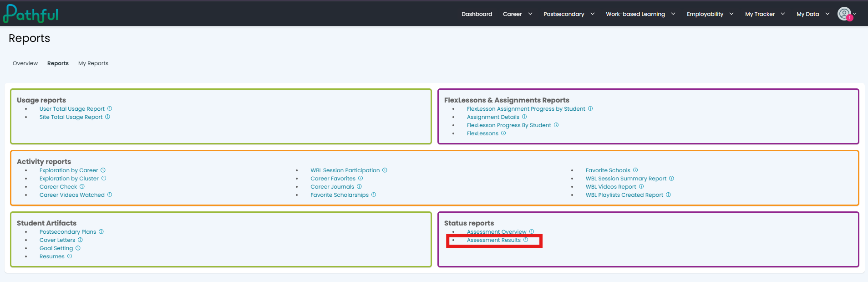This screenshot has height=282, width=868.
Task: Open Goal Setting report
Action: pos(56,248)
